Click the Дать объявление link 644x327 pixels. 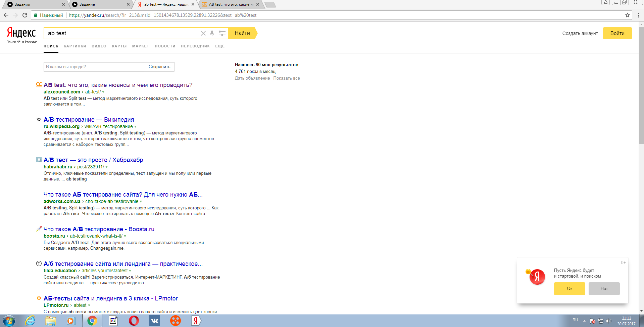click(x=252, y=78)
